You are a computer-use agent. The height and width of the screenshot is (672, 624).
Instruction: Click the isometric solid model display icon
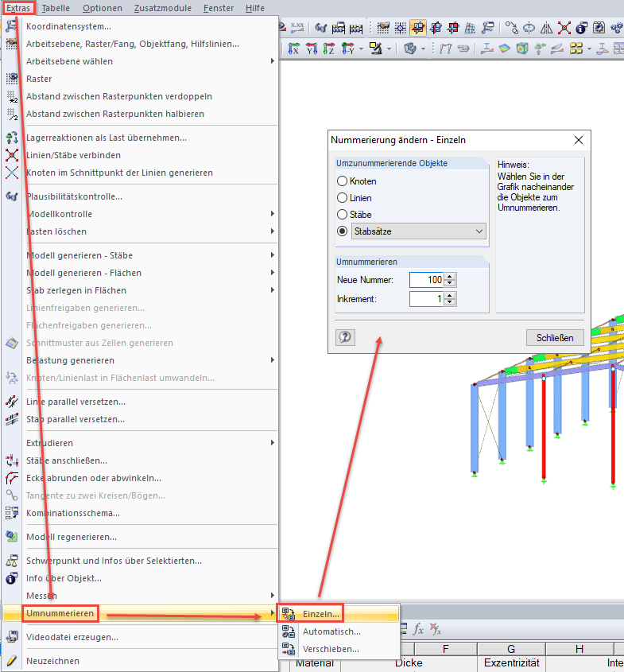pyautogui.click(x=410, y=49)
